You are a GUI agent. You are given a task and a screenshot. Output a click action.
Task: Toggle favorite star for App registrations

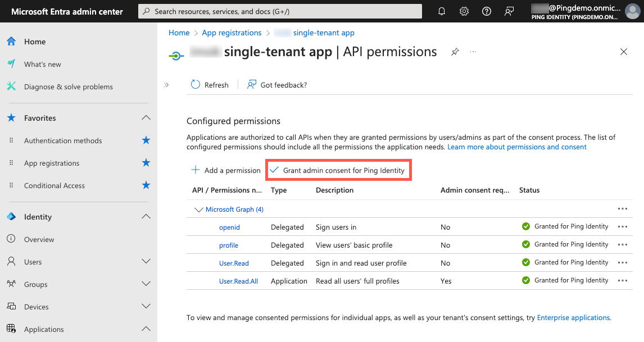pos(146,163)
